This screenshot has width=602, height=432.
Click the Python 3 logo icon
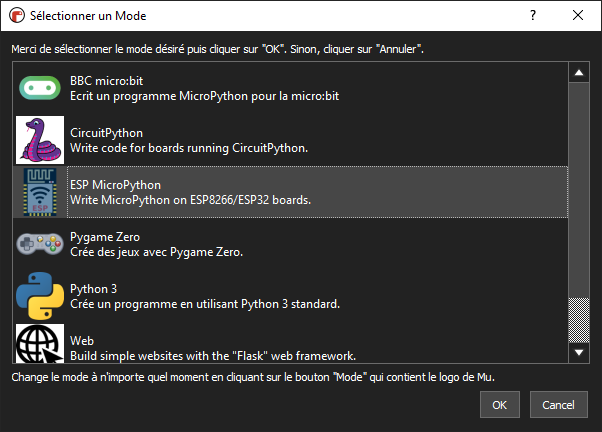pos(40,296)
